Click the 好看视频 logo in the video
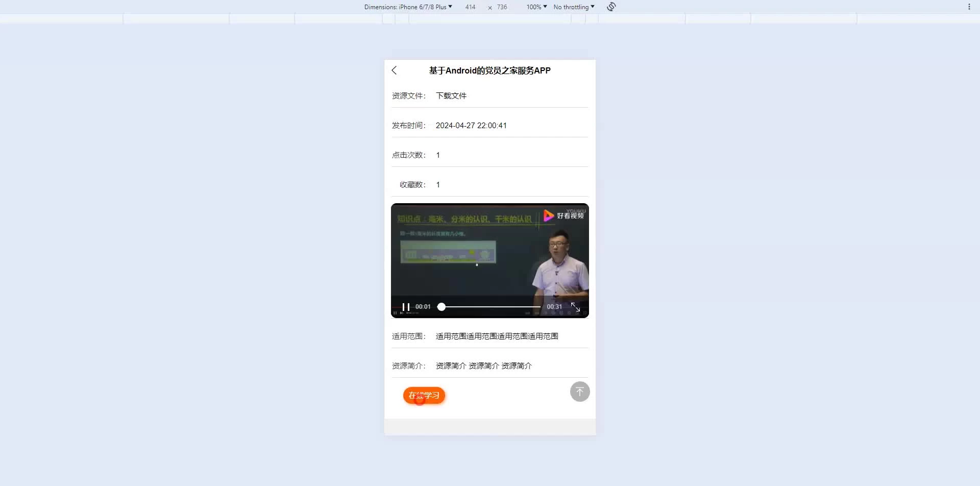The width and height of the screenshot is (980, 486). tap(563, 215)
